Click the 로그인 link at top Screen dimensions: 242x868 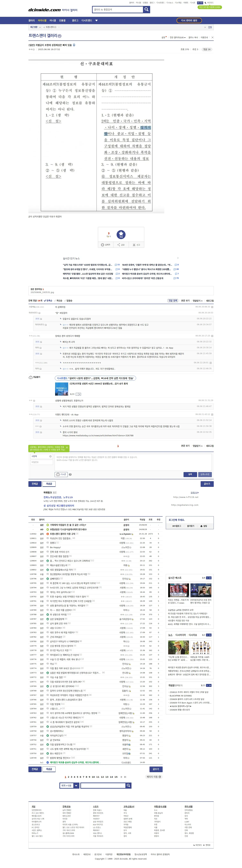[x=200, y=3]
